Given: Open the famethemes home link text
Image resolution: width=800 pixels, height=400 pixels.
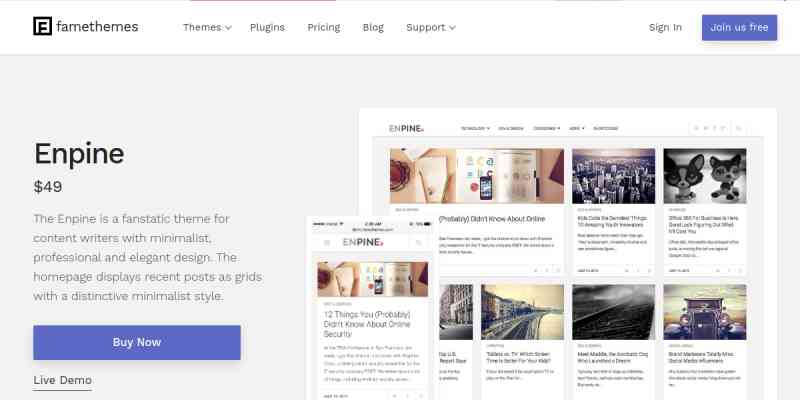Looking at the screenshot, I should 97,27.
